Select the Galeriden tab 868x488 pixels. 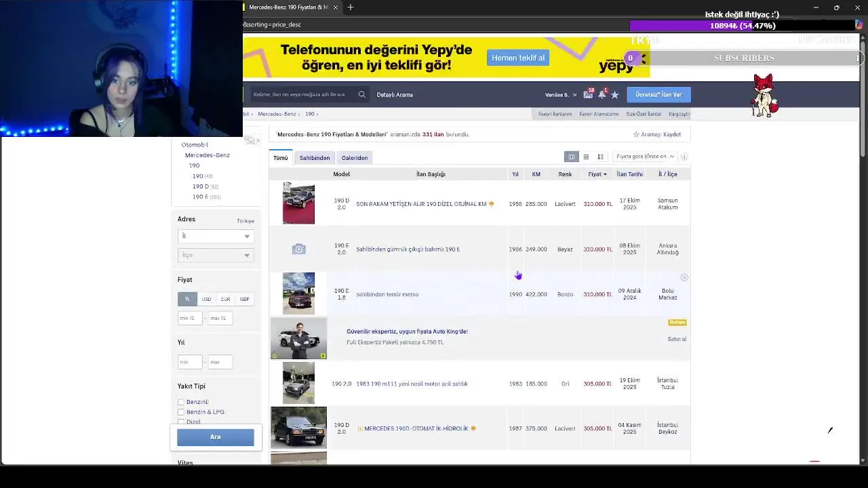pos(355,158)
